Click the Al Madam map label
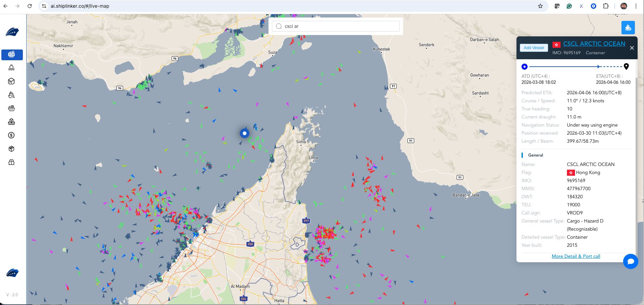This screenshot has height=305, width=644. pos(240,286)
